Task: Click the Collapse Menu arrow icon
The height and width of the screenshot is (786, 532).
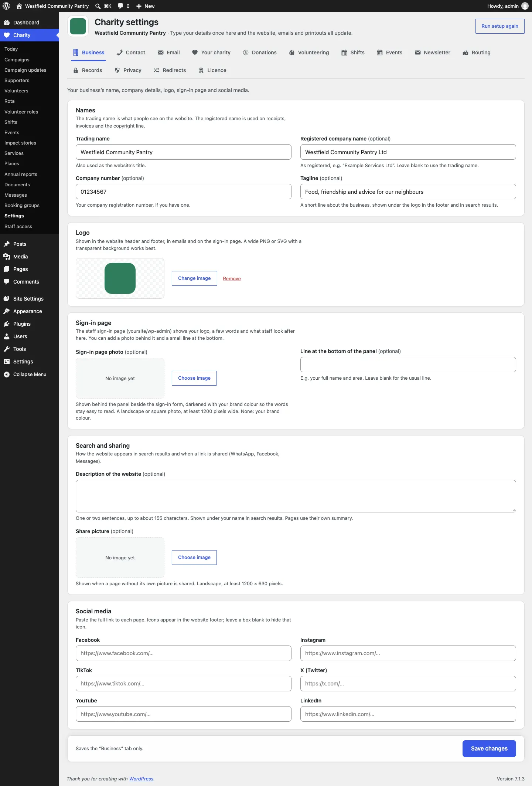Action: point(7,375)
